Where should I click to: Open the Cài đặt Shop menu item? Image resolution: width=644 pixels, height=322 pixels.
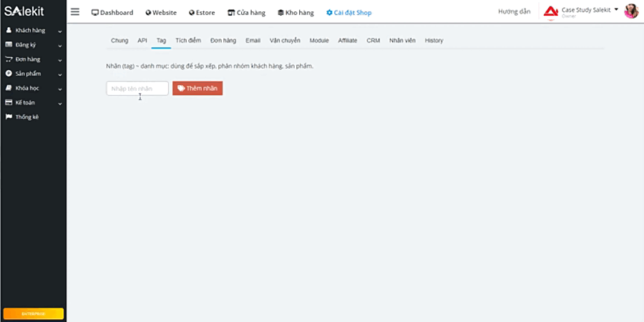[348, 13]
